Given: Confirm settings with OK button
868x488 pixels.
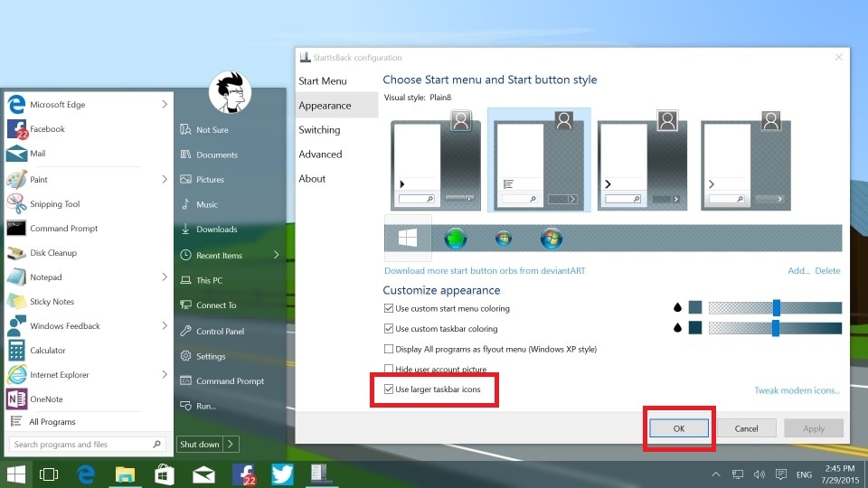Looking at the screenshot, I should 679,428.
